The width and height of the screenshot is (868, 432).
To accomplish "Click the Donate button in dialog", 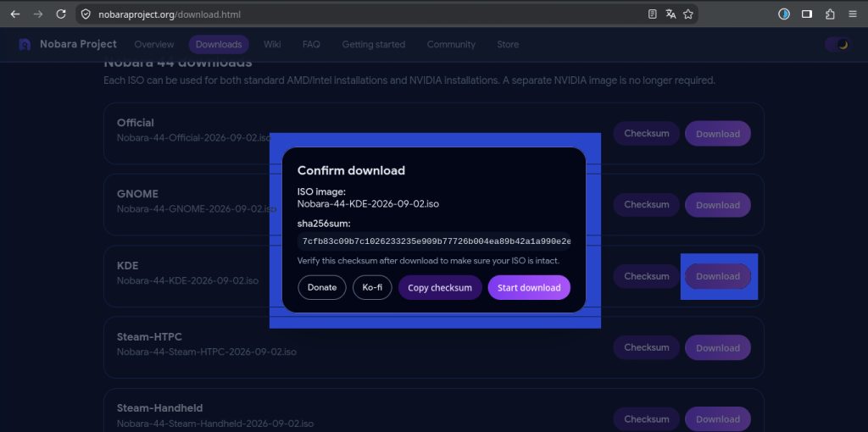I will click(322, 288).
